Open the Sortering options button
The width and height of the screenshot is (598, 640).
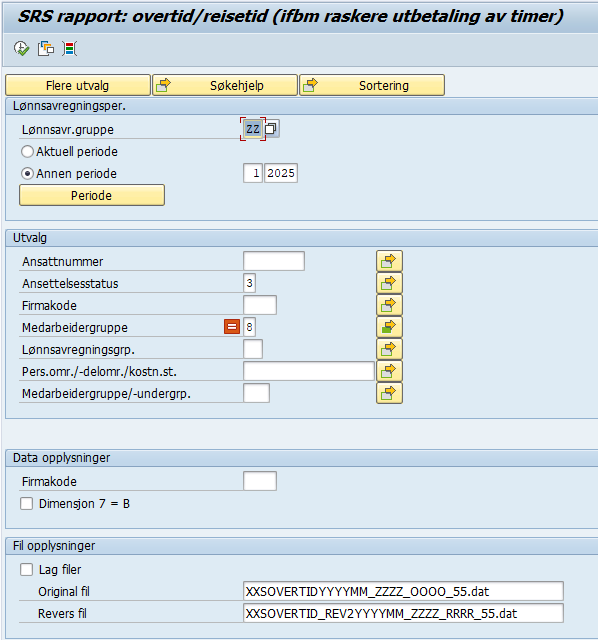click(x=372, y=85)
